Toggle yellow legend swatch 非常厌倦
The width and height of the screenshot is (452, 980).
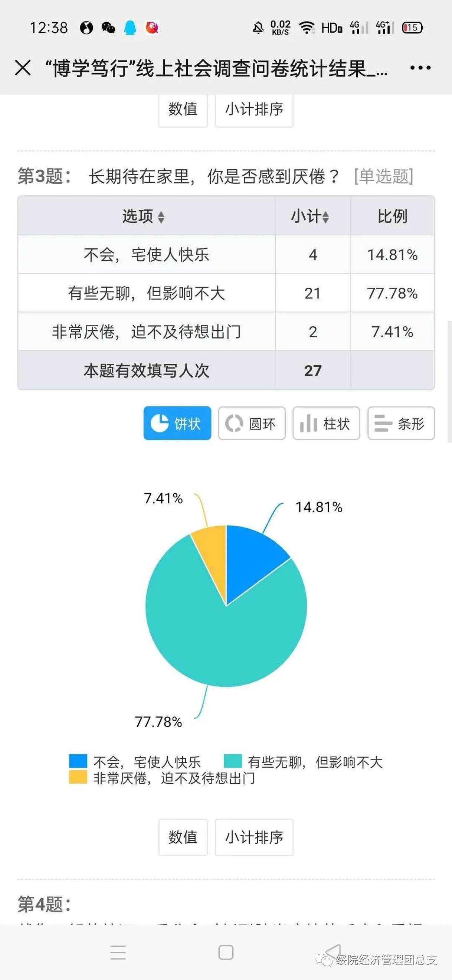(78, 777)
